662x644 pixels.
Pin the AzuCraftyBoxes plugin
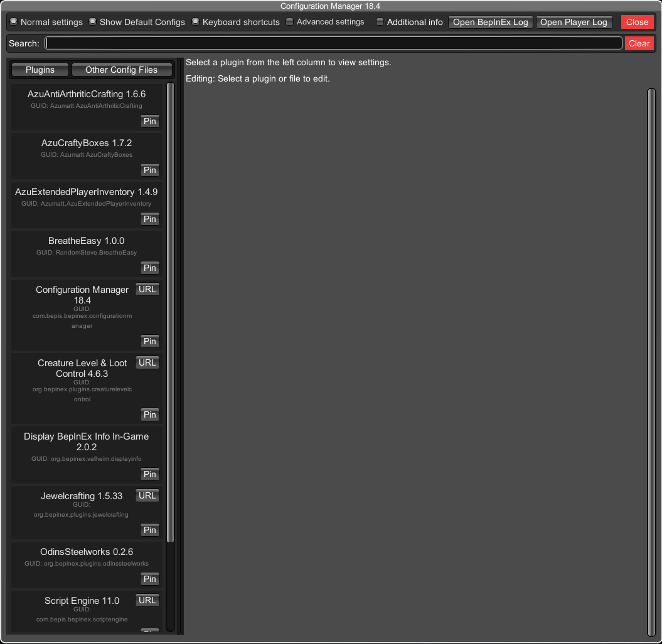[150, 170]
